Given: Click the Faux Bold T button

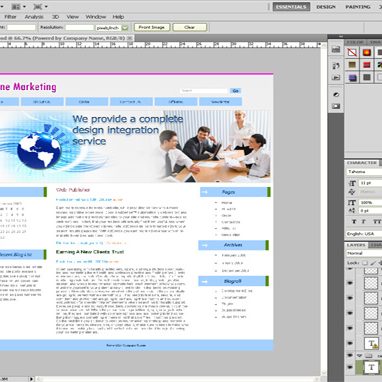Looking at the screenshot, I should 354,222.
